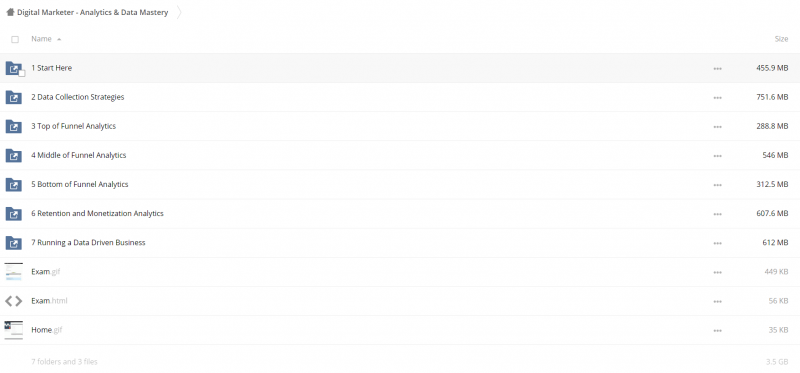The width and height of the screenshot is (800, 373).
Task: Sort the list by Size column
Action: click(x=781, y=39)
